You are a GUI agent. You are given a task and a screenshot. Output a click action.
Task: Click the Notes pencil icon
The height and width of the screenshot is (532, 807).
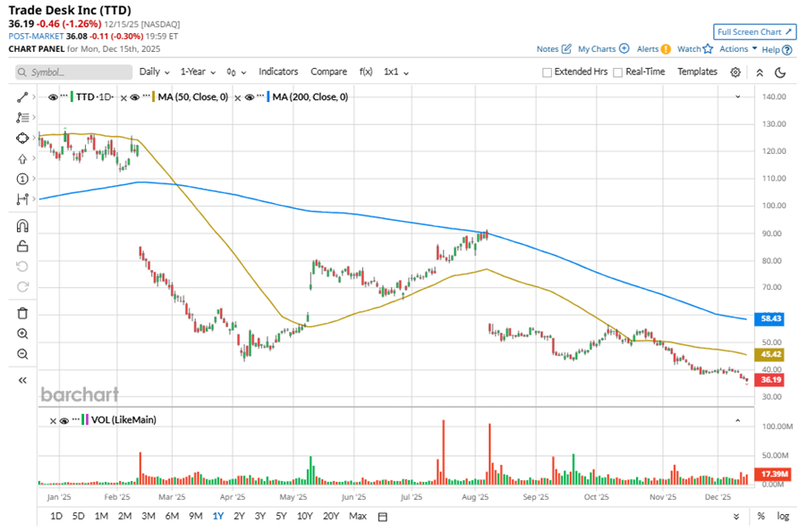pyautogui.click(x=566, y=49)
